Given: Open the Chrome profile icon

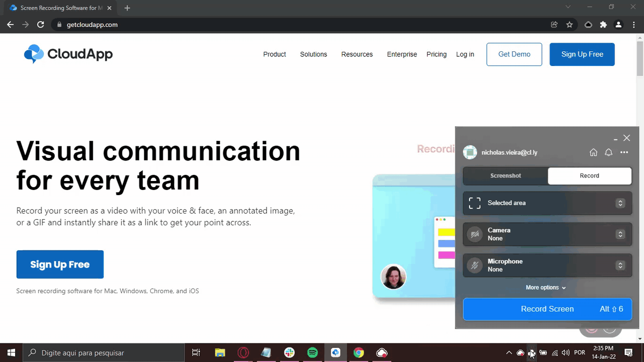Looking at the screenshot, I should 619,25.
